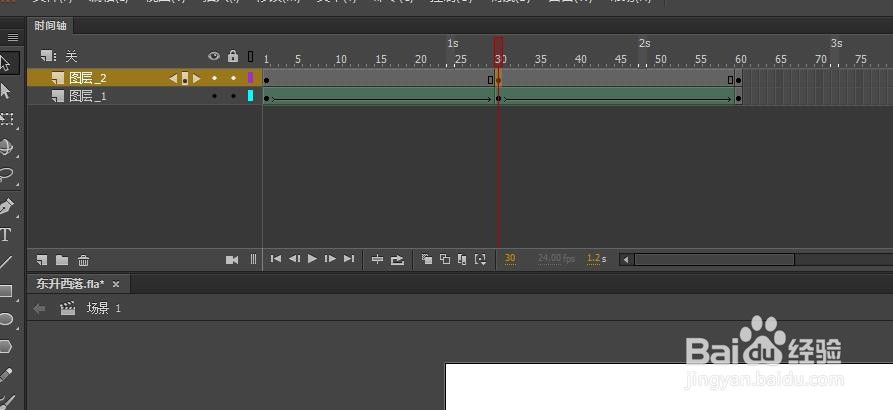Select the Oval tool

[6, 319]
